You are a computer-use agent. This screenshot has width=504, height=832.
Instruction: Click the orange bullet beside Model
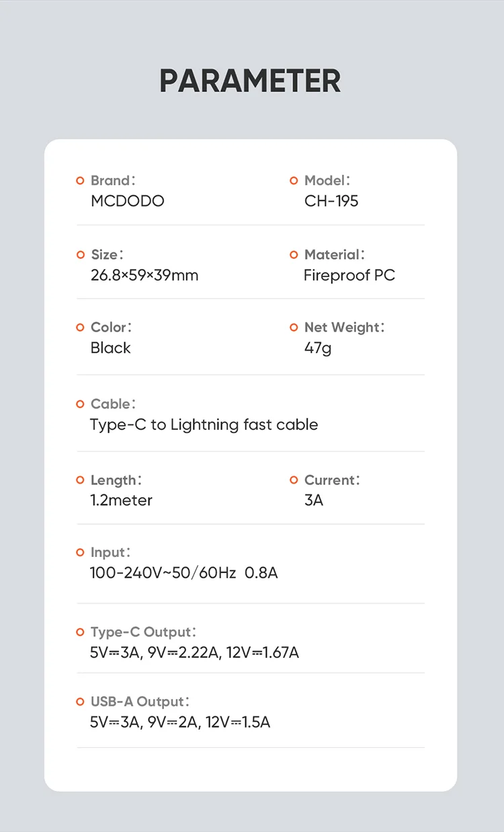click(294, 181)
